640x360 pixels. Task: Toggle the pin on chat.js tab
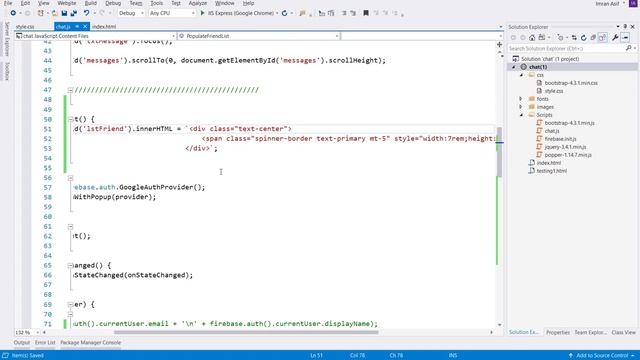pos(77,27)
